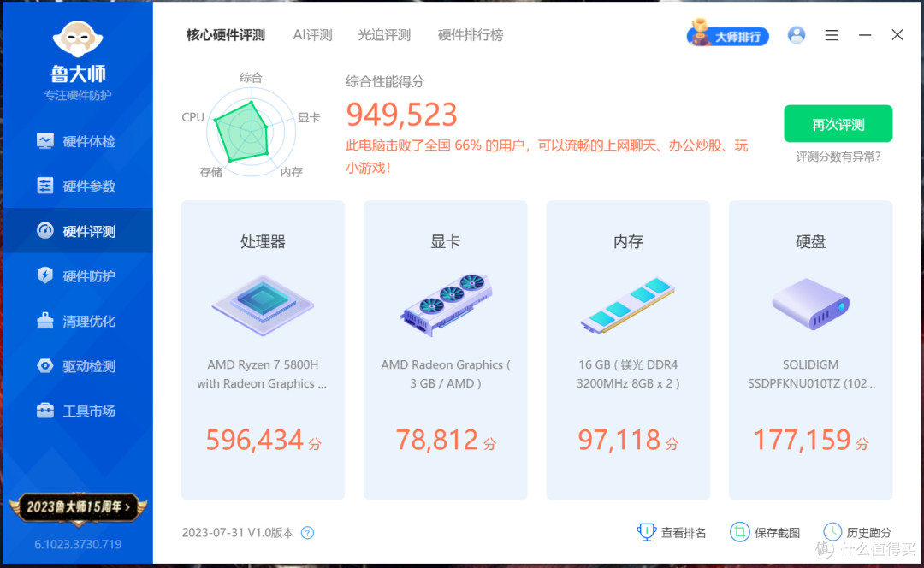The height and width of the screenshot is (568, 924).
Task: Click the 历史跑分 clock icon
Action: click(832, 532)
